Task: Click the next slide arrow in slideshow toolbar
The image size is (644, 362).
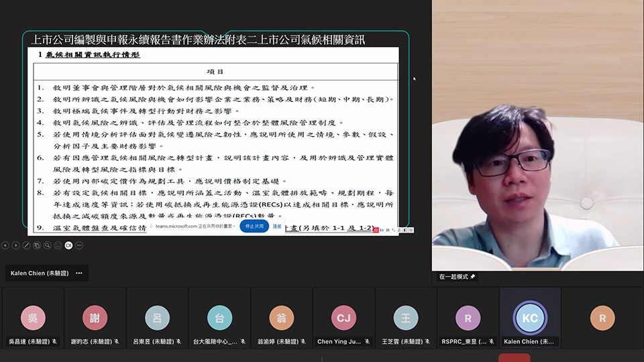Action: click(x=15, y=245)
